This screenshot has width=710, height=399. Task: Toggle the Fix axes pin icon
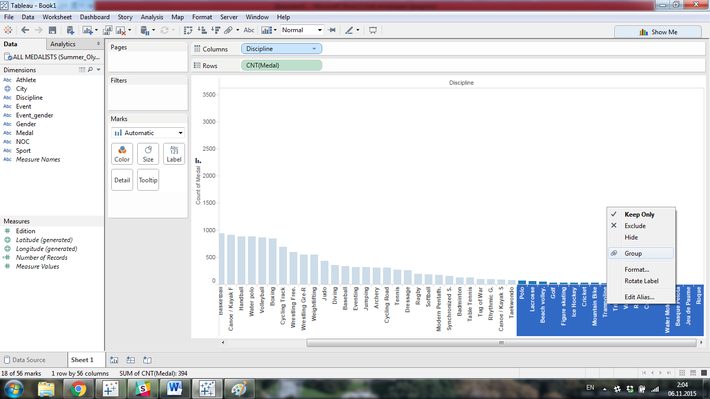(332, 30)
